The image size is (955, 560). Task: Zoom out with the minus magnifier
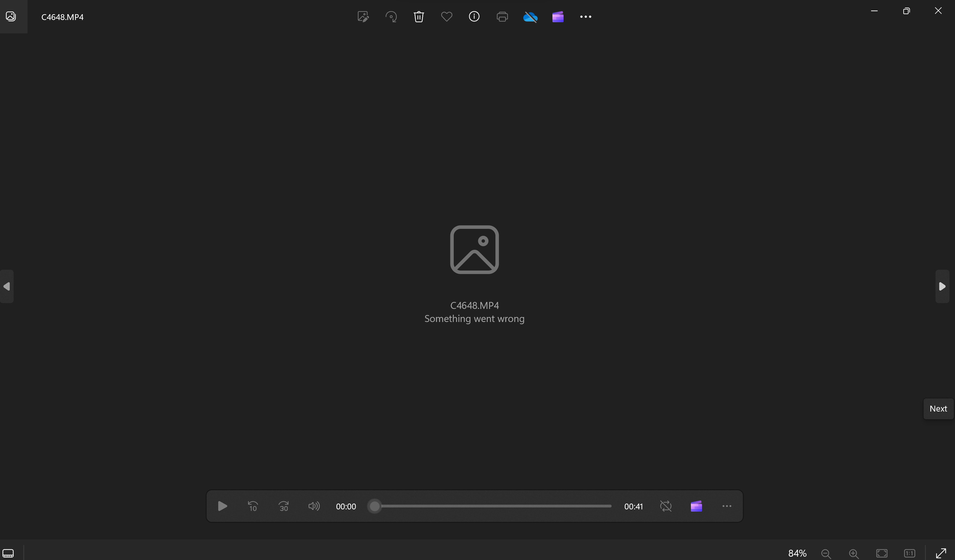(826, 554)
